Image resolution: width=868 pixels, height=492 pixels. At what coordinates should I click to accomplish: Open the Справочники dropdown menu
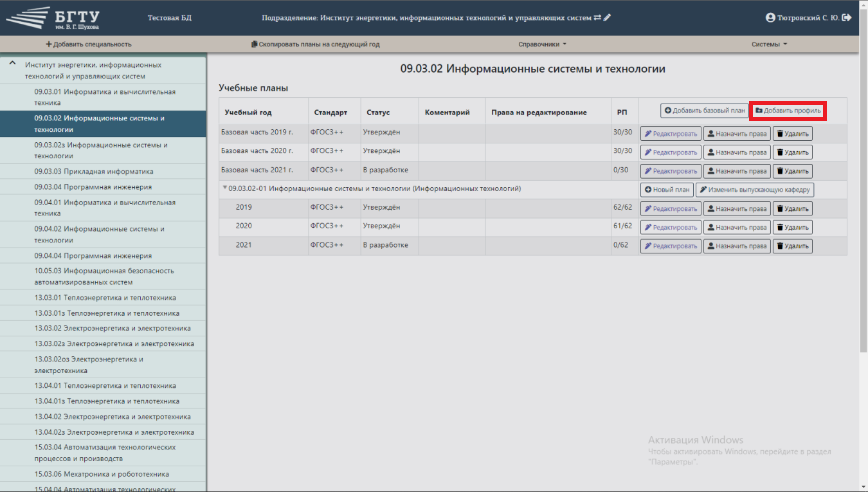click(543, 44)
